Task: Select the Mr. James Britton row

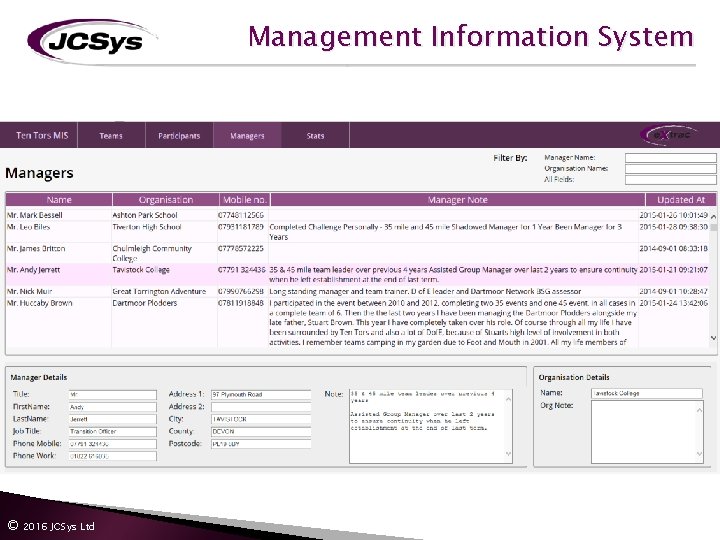Action: (x=357, y=253)
